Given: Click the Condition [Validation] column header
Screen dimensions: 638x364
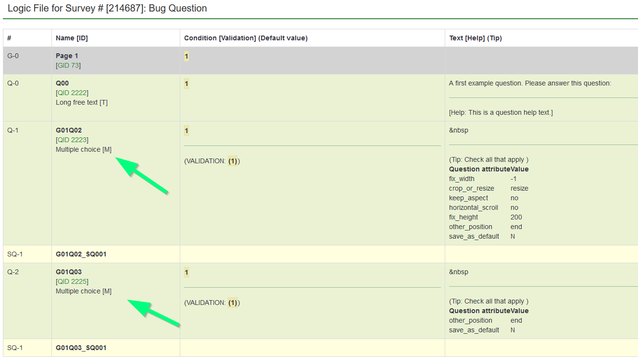Looking at the screenshot, I should pyautogui.click(x=246, y=38).
